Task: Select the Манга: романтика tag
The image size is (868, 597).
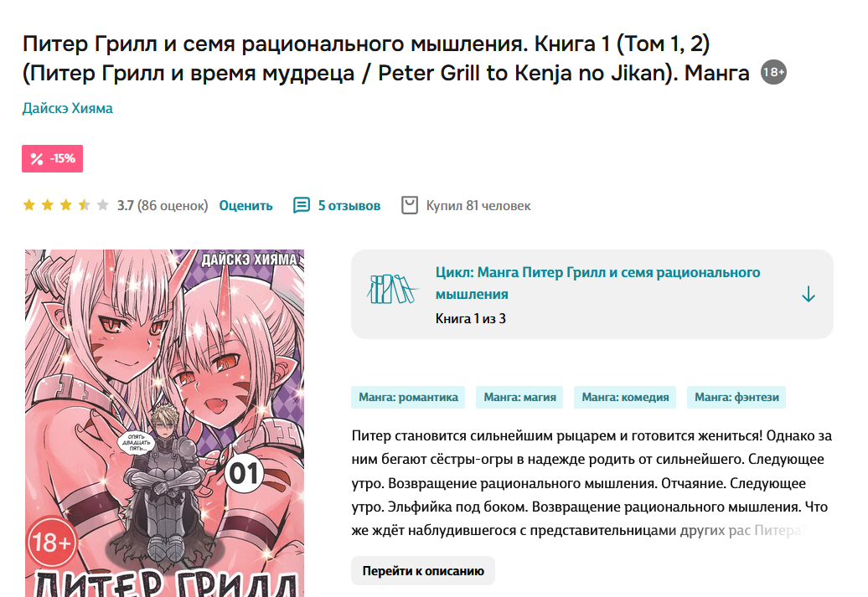Action: pyautogui.click(x=408, y=397)
